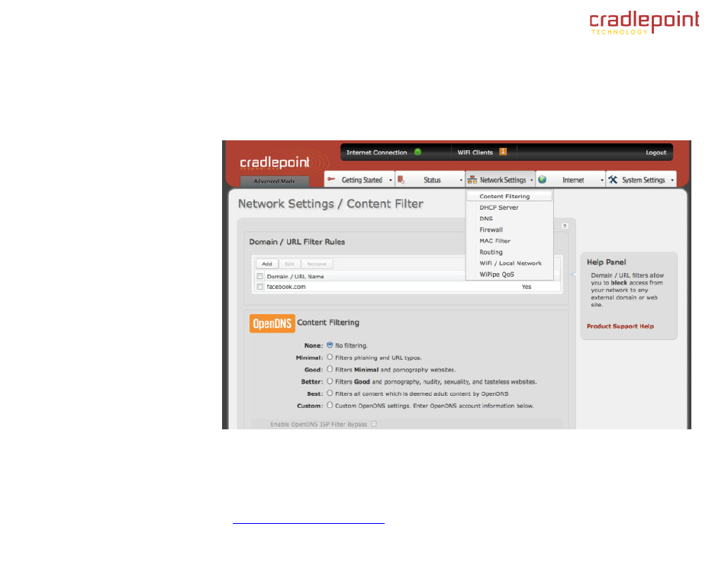Expand the Network Settings dropdown arrow

532,180
